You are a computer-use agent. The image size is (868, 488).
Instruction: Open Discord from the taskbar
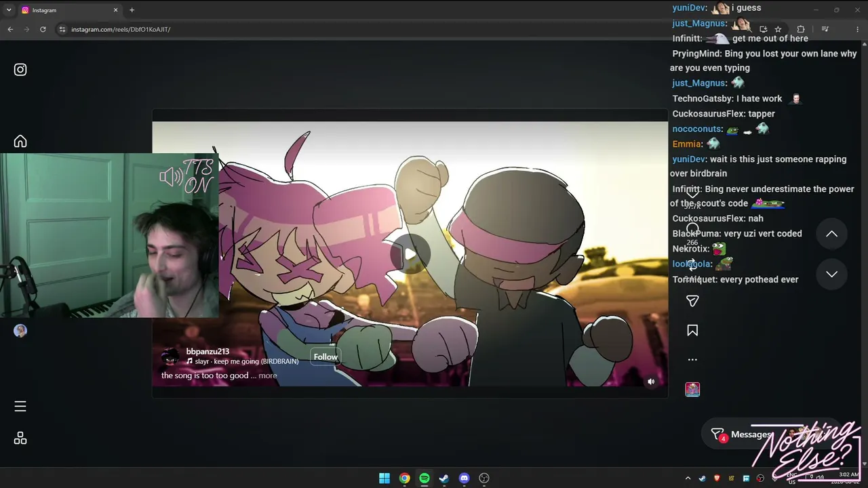tap(464, 479)
